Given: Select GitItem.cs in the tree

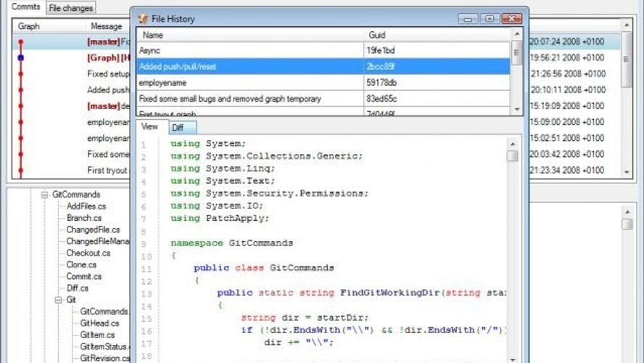Looking at the screenshot, I should coord(97,335).
